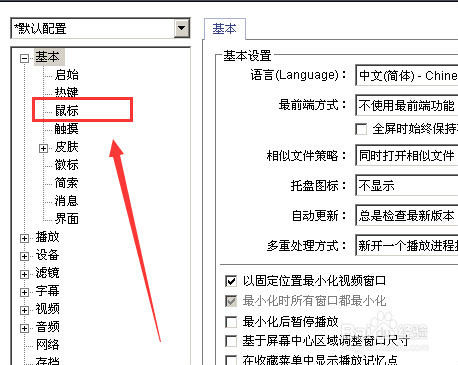Expand the 皮肤 tree node
This screenshot has width=458, height=365.
43,148
